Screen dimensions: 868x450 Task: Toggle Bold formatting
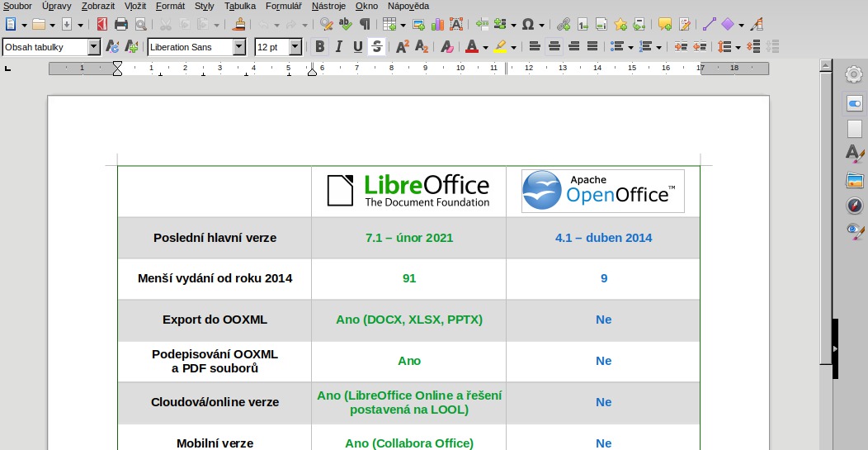(319, 47)
